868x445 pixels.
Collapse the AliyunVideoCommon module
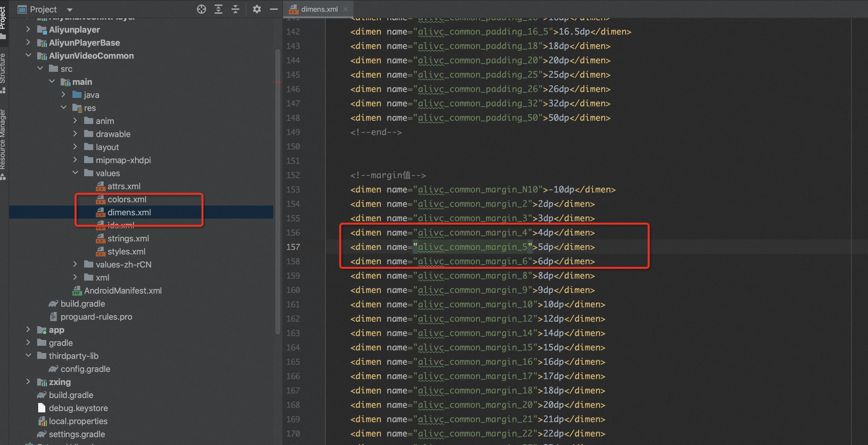(x=28, y=55)
